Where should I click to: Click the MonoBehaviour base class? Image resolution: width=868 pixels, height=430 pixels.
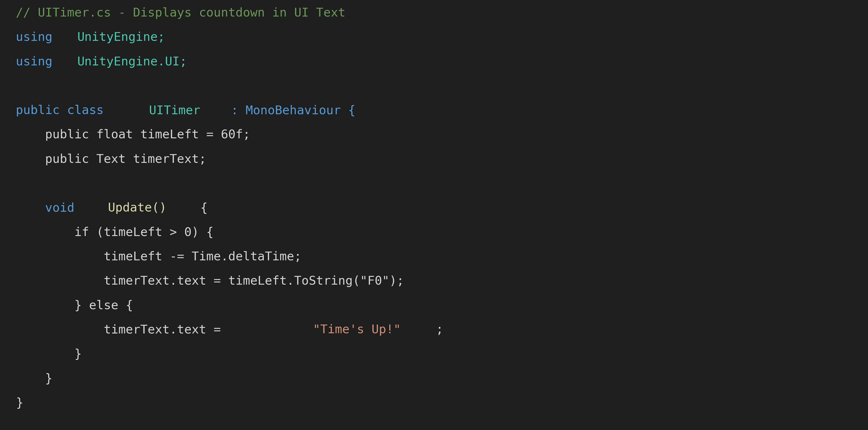pyautogui.click(x=293, y=110)
